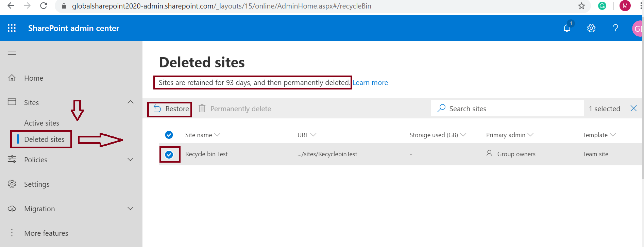
Task: Collapse the Sites section chevron
Action: [131, 102]
